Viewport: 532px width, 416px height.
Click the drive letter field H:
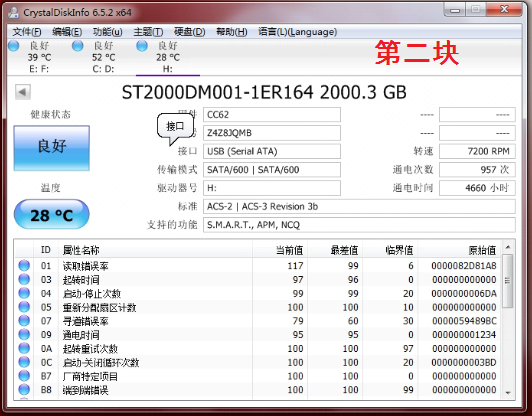pos(272,188)
